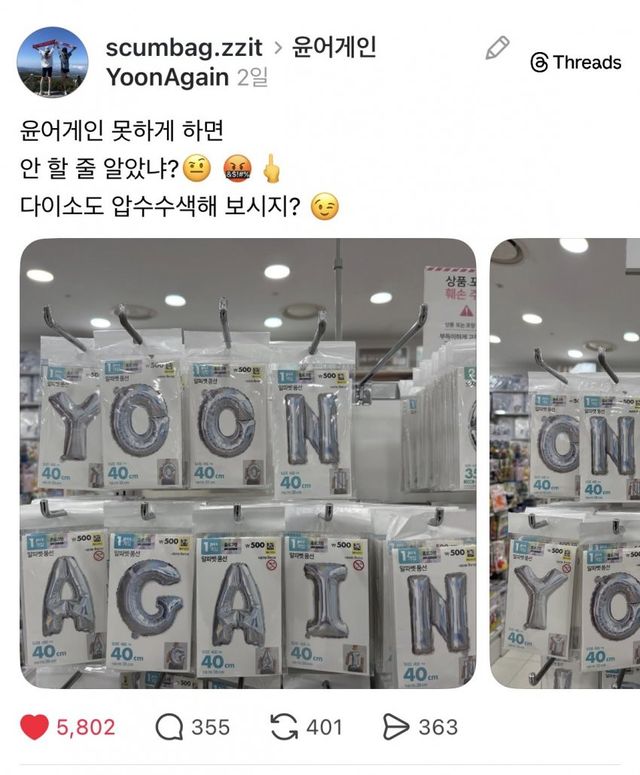Image resolution: width=640 pixels, height=775 pixels.
Task: Open the second partially visible photo
Action: pos(565,463)
